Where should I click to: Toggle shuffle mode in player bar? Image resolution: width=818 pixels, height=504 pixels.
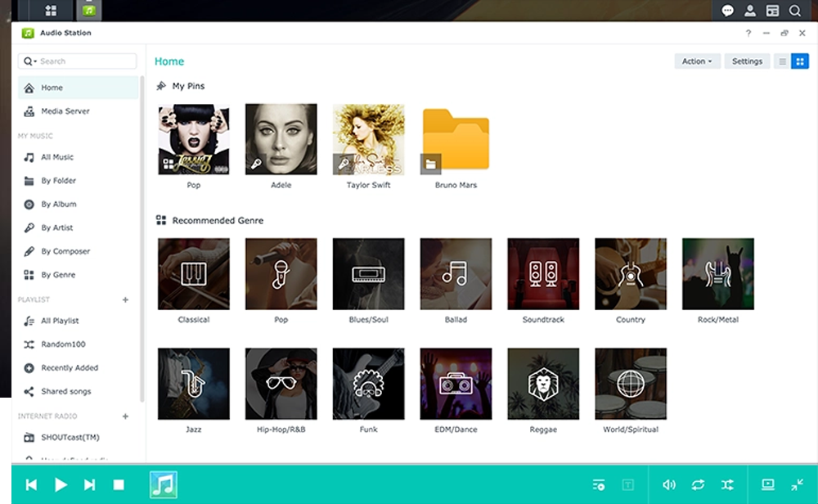tap(727, 485)
